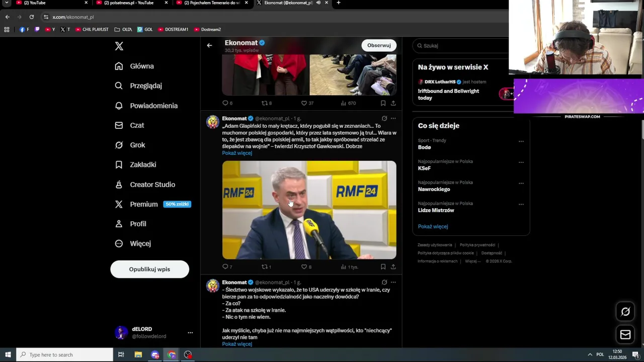The width and height of the screenshot is (644, 362).
Task: Open the Bodø trend
Action: click(424, 147)
